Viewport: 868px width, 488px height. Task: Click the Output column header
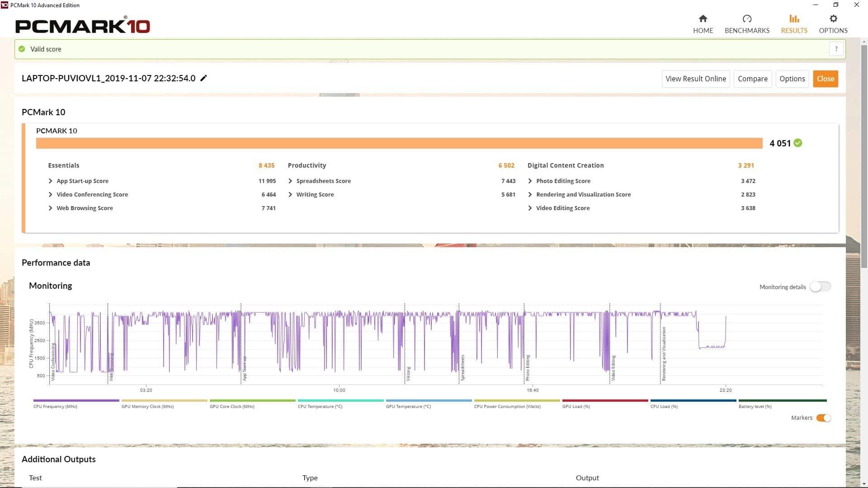(587, 478)
